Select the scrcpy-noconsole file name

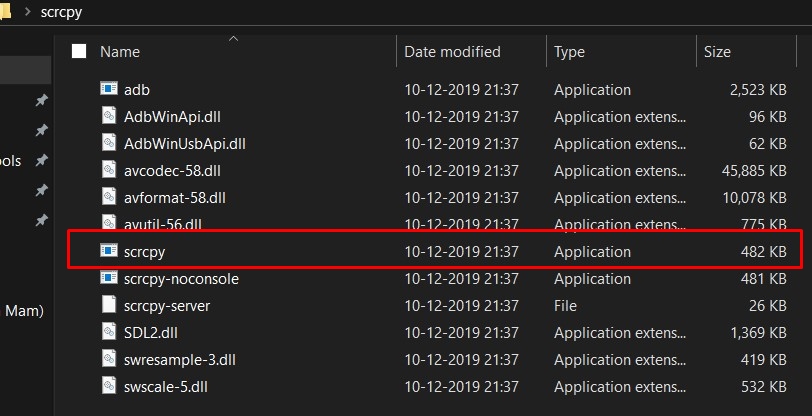181,279
